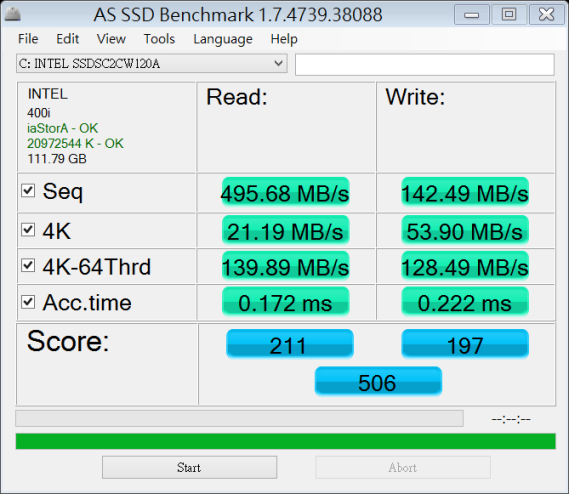Close the AS SSD Benchmark window
The image size is (569, 494).
pos(547,15)
